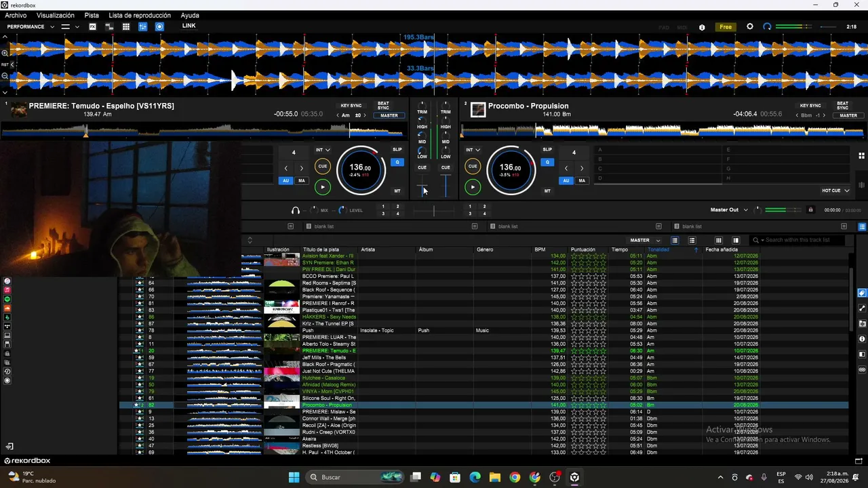Open the FX panel icon
This screenshot has width=868, height=488.
92,26
